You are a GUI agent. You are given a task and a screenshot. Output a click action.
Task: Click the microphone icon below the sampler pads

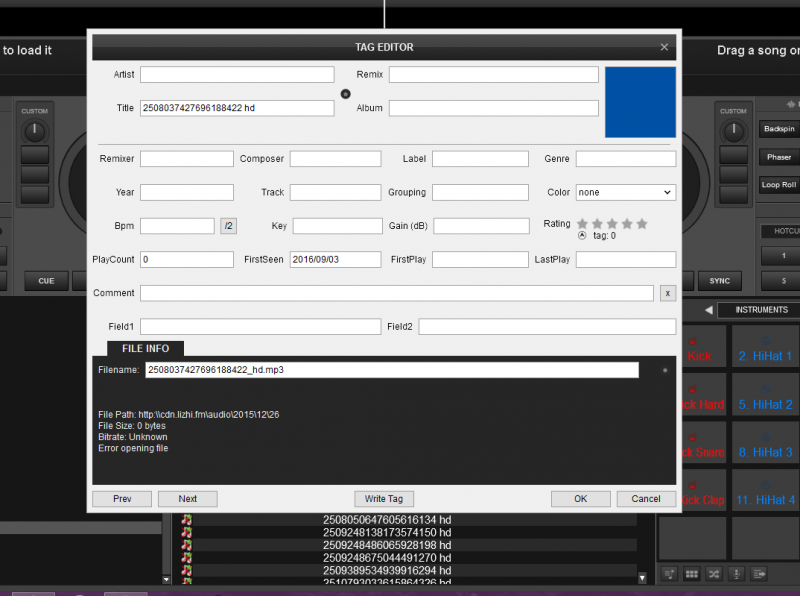(737, 574)
